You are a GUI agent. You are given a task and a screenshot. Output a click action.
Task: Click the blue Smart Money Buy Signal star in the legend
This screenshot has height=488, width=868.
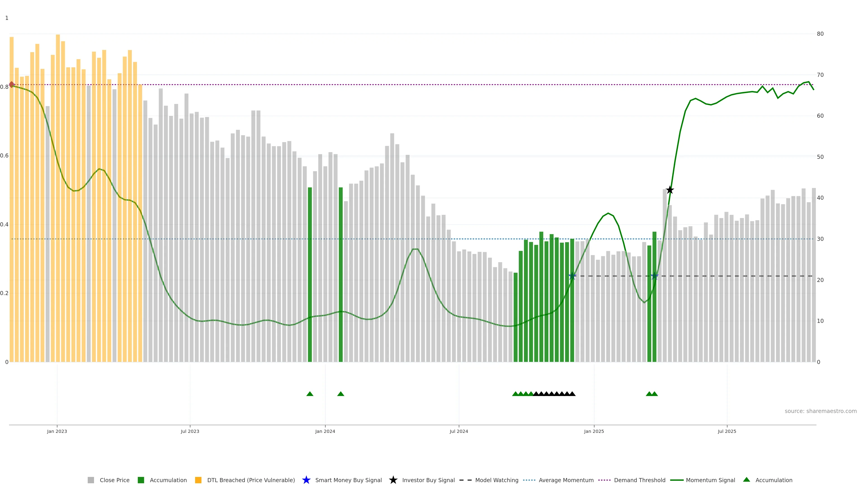pos(306,480)
